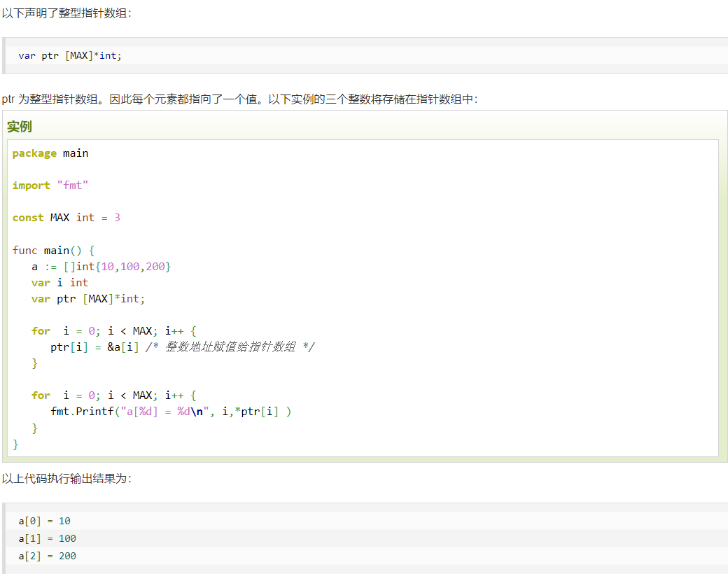Click the declaration 'var ptr [MAX]*int;' in the top code box
Viewport: 728px width, 574px height.
tap(69, 56)
